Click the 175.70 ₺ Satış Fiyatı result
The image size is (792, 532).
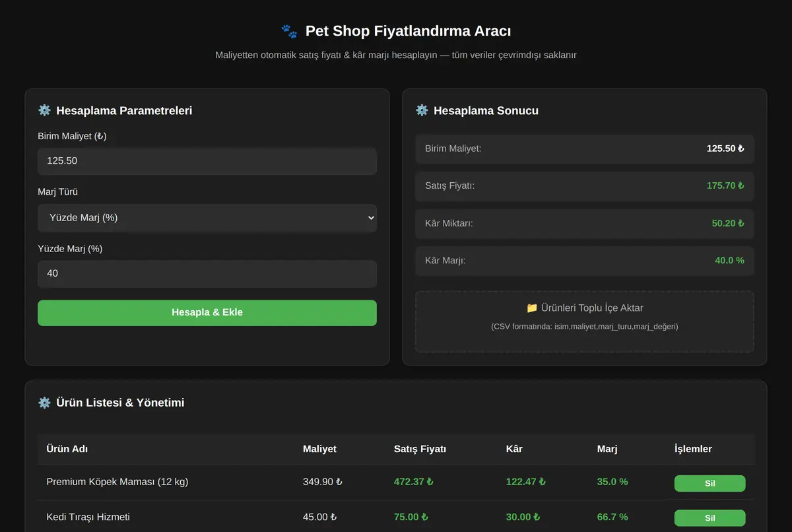pos(725,185)
